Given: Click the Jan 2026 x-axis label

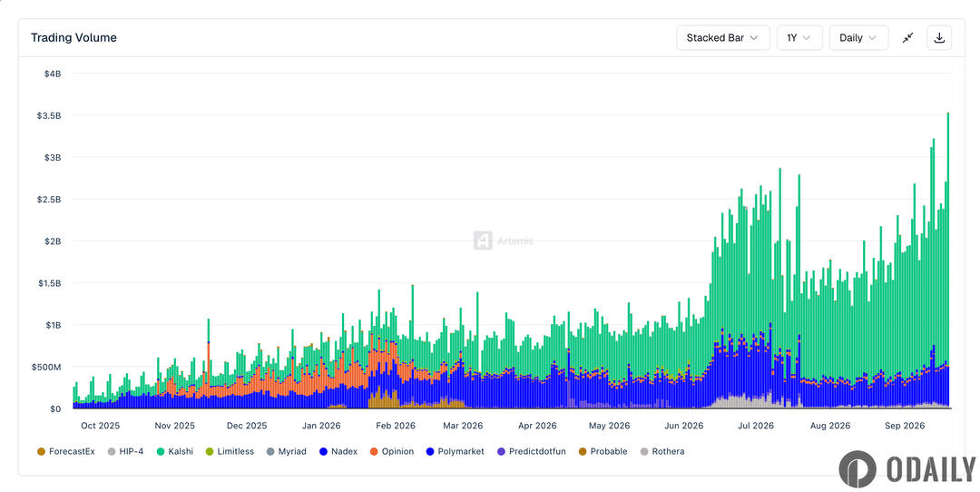Looking at the screenshot, I should [x=321, y=426].
